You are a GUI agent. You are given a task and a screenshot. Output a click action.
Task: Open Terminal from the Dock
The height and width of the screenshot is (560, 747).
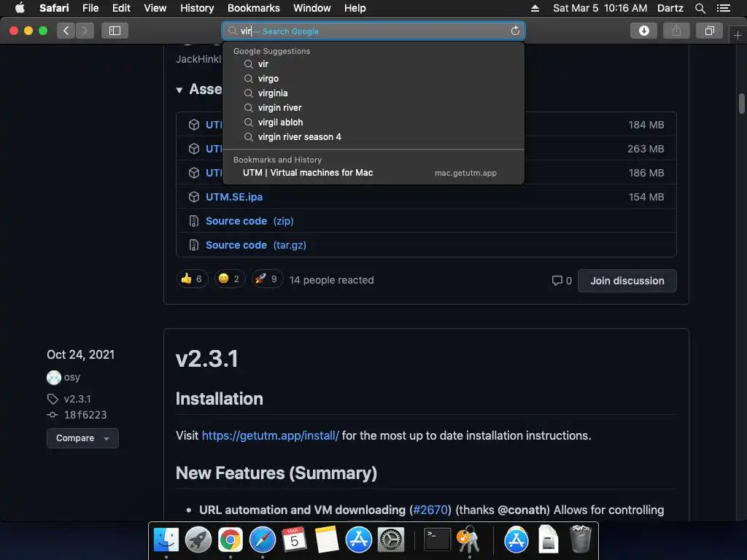437,540
